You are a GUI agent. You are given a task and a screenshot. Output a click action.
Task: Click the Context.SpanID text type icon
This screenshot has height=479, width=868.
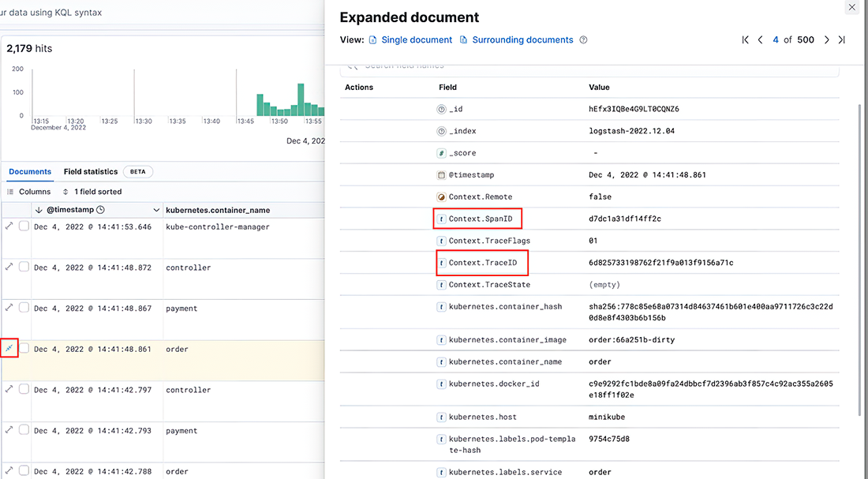[x=441, y=219]
